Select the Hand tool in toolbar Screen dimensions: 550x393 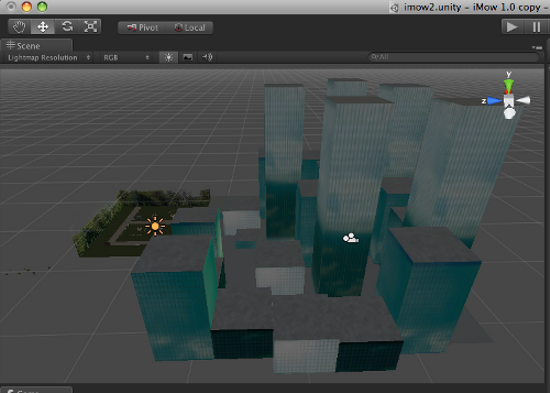(19, 27)
